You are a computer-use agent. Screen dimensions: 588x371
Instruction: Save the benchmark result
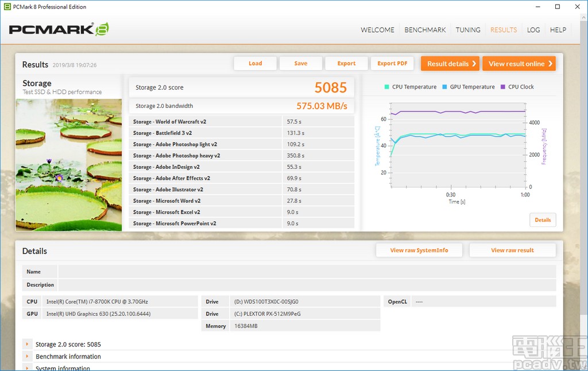coord(300,64)
